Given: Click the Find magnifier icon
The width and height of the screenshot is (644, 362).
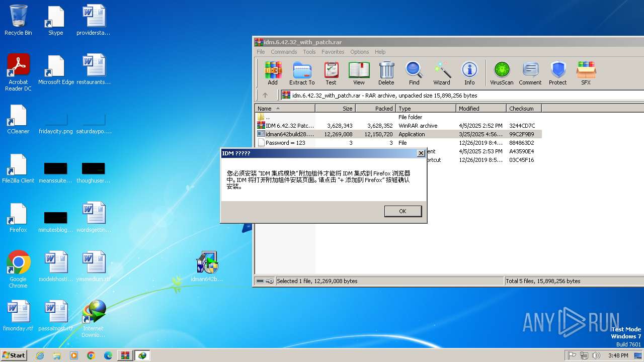Looking at the screenshot, I should click(414, 73).
